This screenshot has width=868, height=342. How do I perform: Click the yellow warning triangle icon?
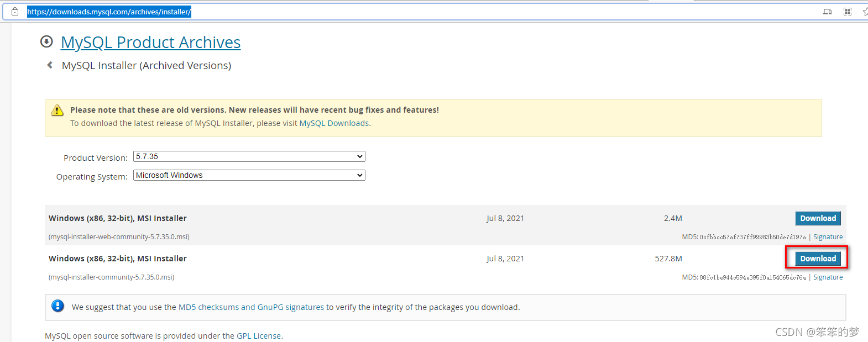point(57,111)
